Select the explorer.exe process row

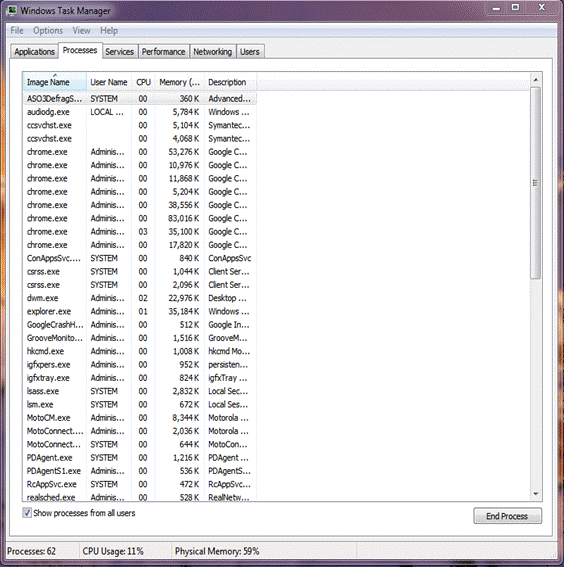140,311
